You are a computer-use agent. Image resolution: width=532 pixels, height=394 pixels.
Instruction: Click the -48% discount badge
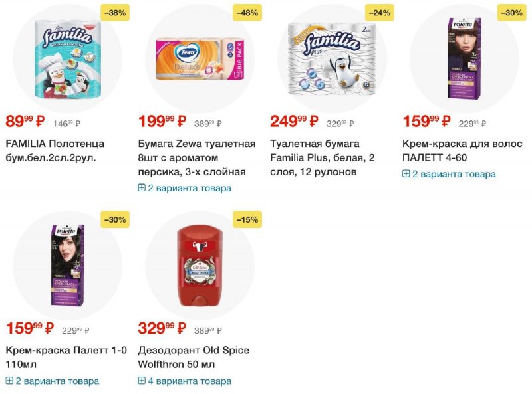247,13
